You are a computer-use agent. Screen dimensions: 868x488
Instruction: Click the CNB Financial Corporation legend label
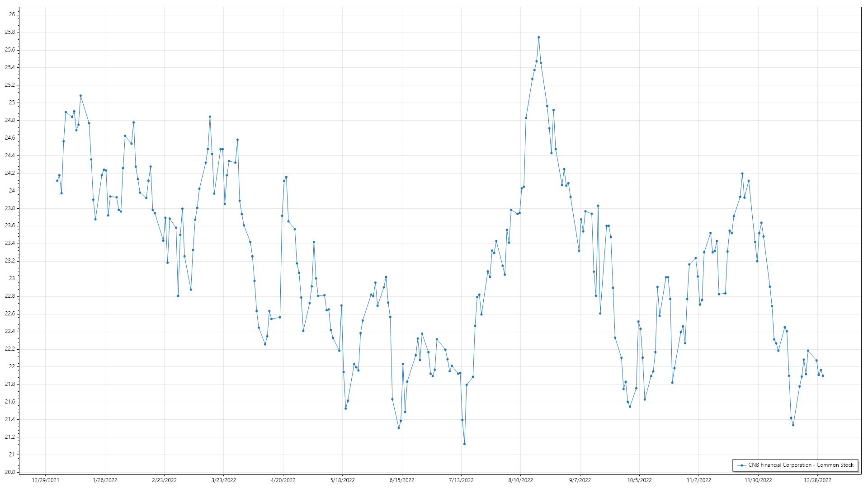[x=801, y=465]
